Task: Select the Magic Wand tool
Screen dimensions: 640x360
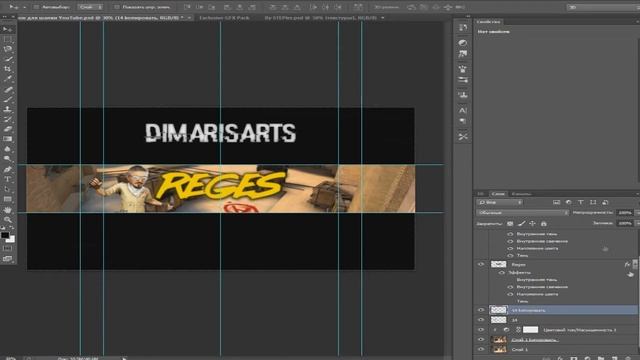Action: 8,60
